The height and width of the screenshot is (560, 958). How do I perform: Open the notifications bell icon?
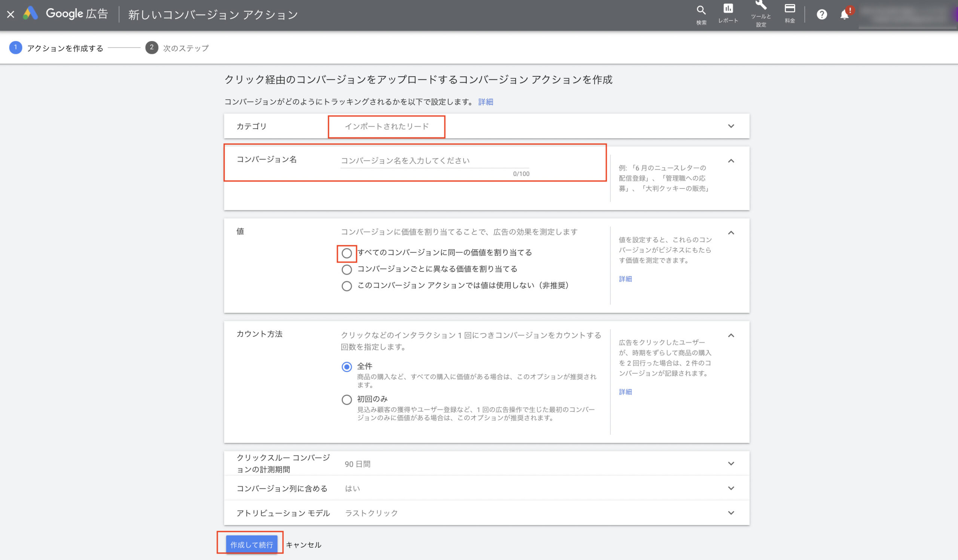click(844, 15)
